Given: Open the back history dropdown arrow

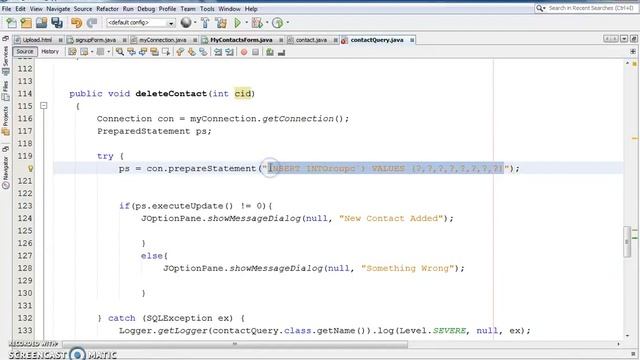Looking at the screenshot, I should click(x=91, y=52).
